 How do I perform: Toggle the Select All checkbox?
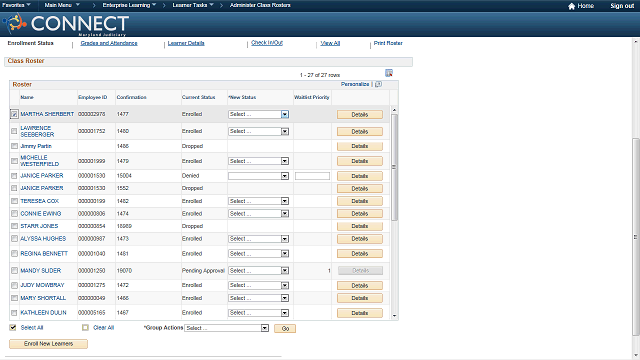click(x=13, y=327)
